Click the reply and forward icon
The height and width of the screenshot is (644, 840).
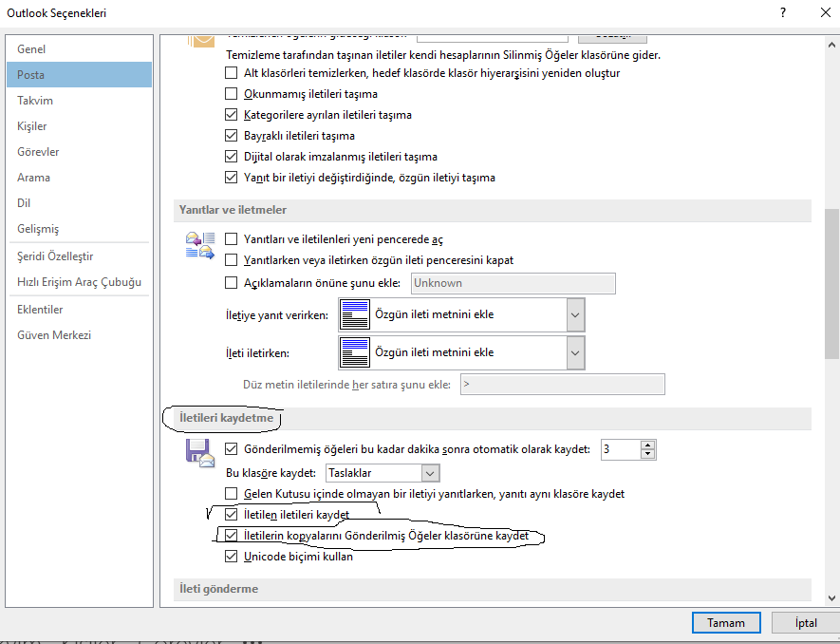(x=200, y=246)
